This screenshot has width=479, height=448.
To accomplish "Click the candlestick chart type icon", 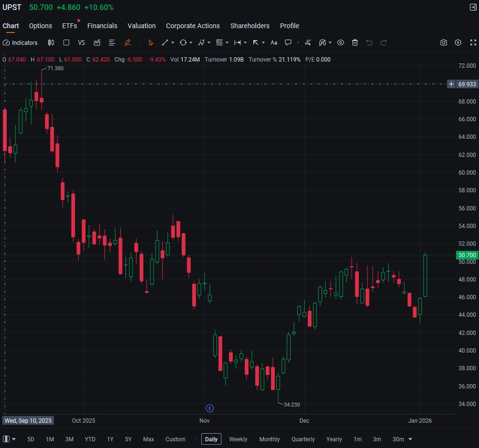I will coord(51,42).
